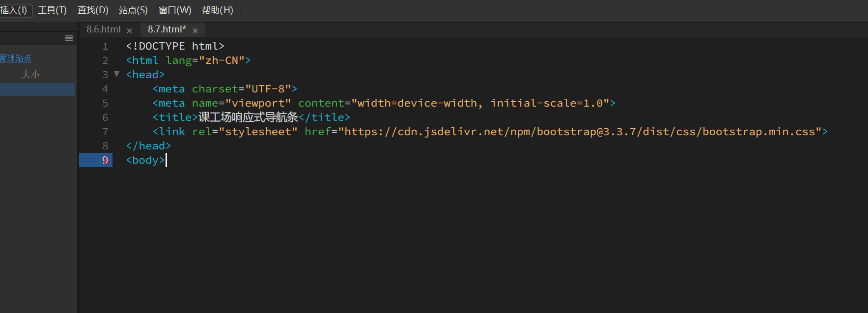
Task: Switch to the 8.6.html tab
Action: [x=104, y=29]
